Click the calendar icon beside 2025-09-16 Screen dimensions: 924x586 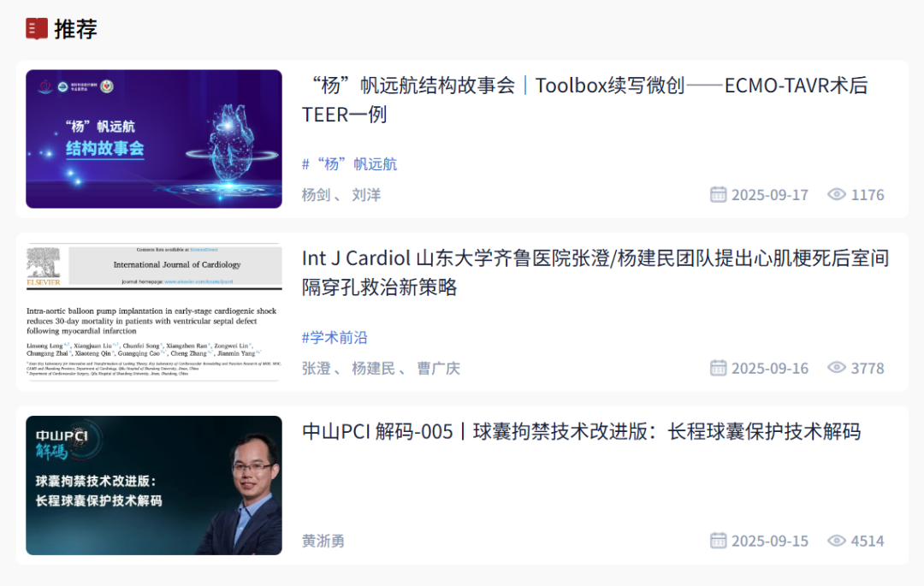coord(718,368)
